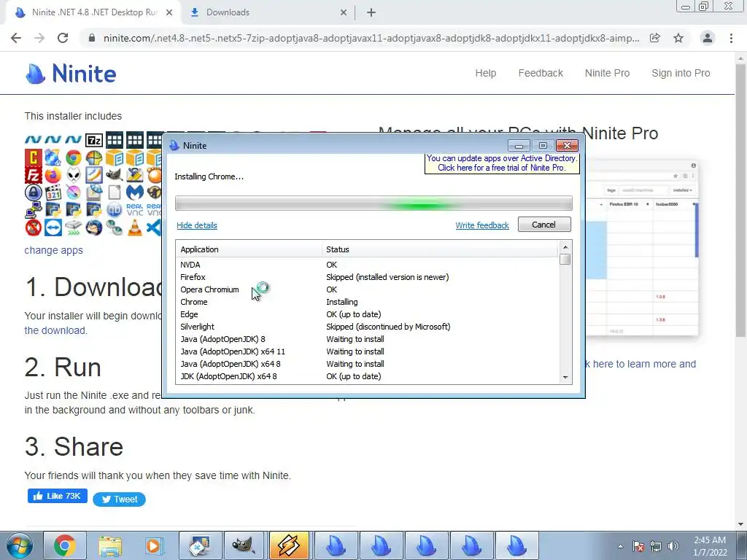Click the Edge row in the list
The image size is (747, 560).
point(368,314)
